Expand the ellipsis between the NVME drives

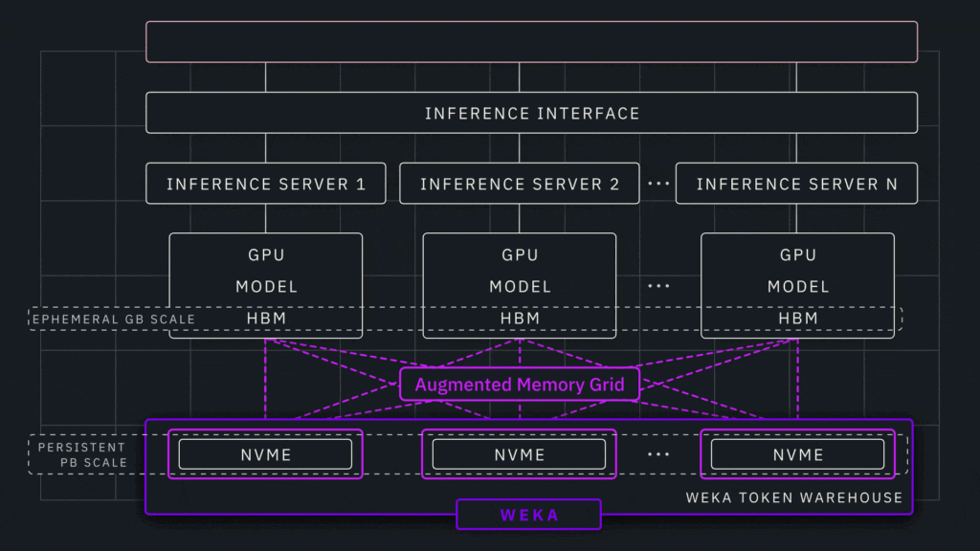(657, 454)
